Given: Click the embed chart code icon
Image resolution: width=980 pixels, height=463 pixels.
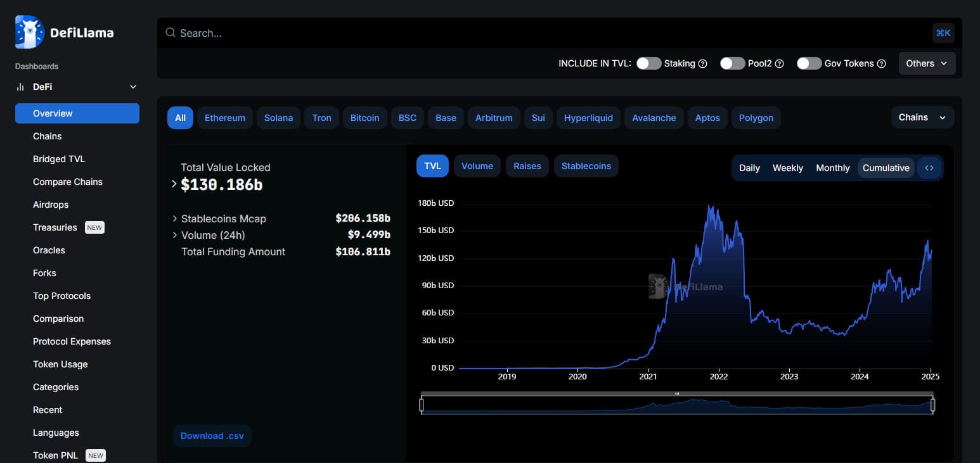Looking at the screenshot, I should tap(929, 168).
